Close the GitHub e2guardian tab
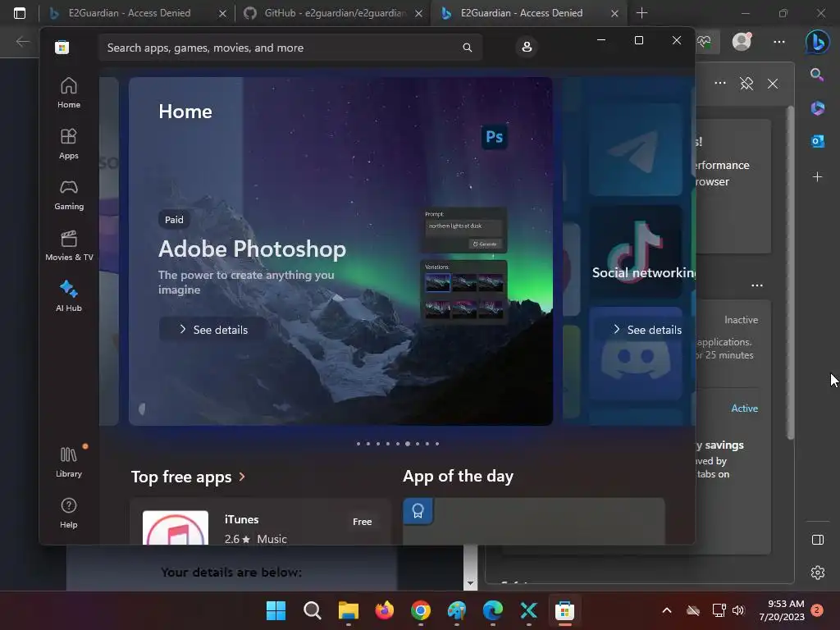The width and height of the screenshot is (840, 630). pos(419,13)
